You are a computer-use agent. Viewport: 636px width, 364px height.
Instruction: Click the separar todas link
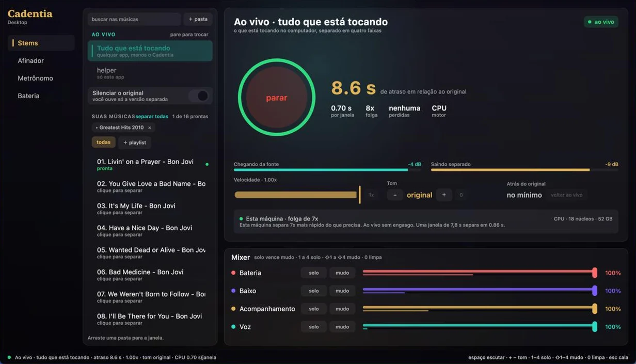[x=152, y=116]
